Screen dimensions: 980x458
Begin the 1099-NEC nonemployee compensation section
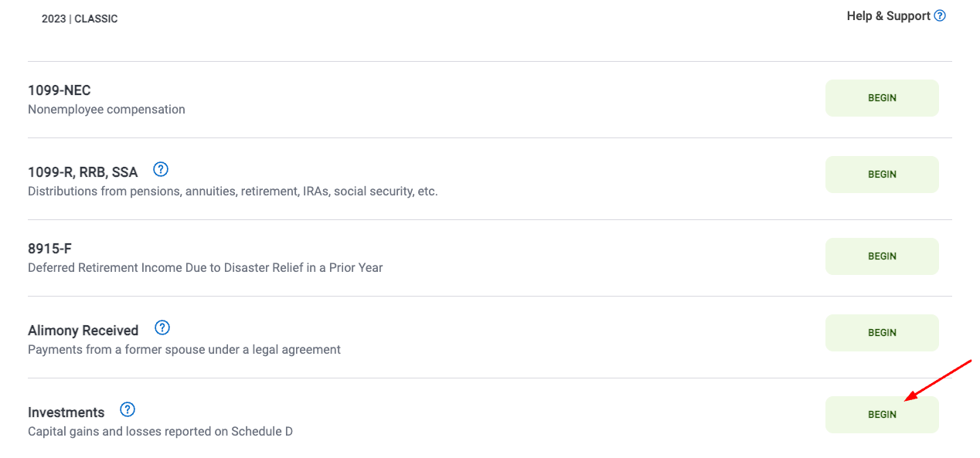coord(882,98)
